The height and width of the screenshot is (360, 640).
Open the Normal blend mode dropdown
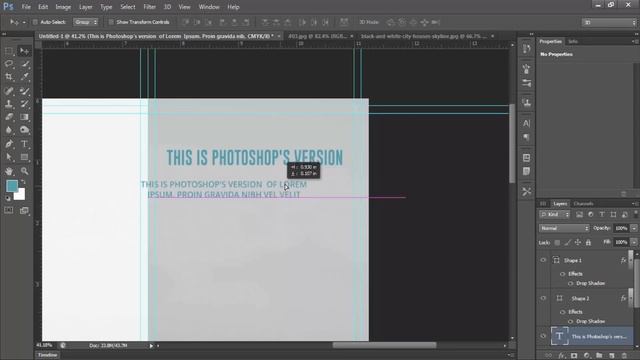[564, 228]
